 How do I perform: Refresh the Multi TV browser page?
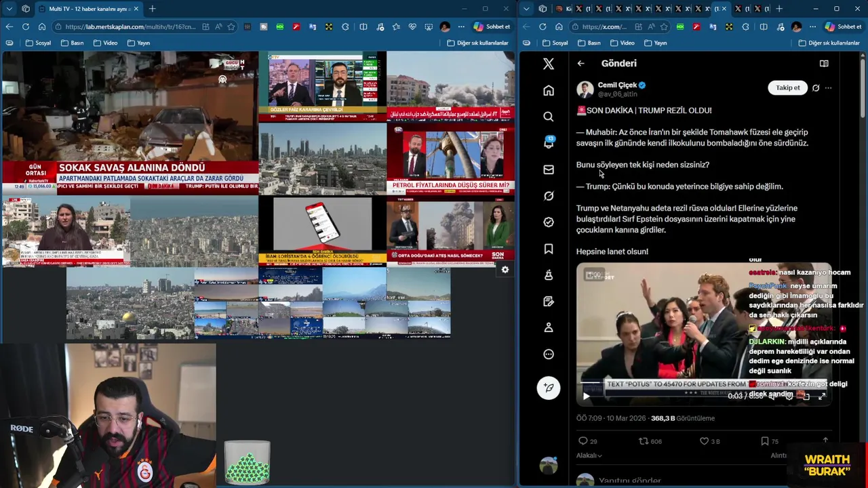tap(25, 26)
